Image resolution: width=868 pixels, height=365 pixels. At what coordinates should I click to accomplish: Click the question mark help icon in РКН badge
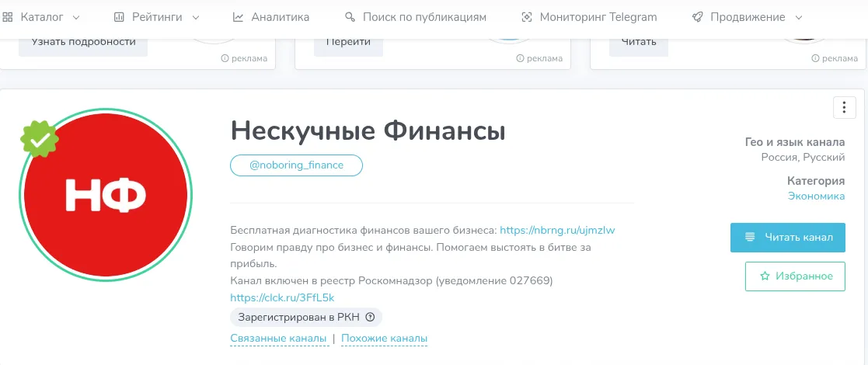371,318
